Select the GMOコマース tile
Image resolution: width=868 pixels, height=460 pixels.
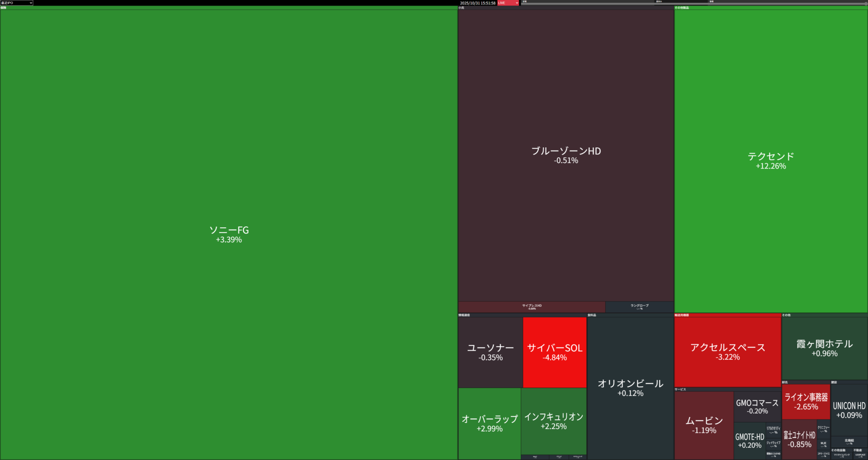(757, 406)
